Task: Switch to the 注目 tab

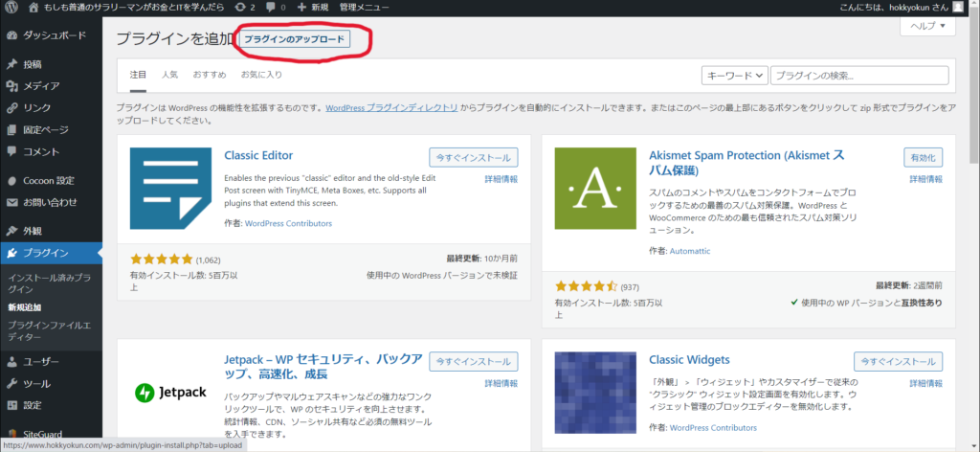Action: (x=138, y=75)
